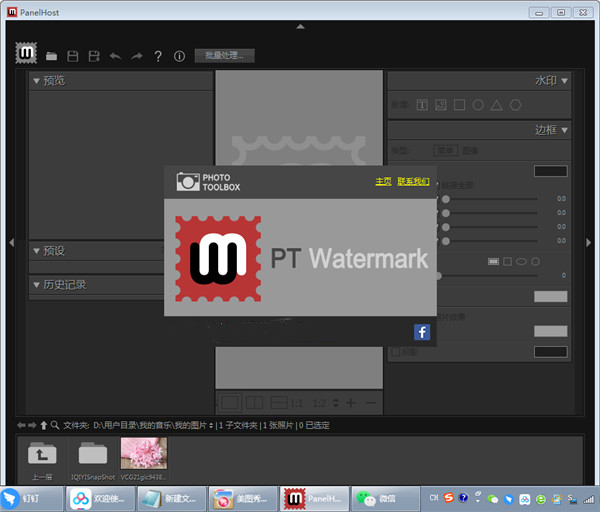Select the simple border type
The image size is (600, 512).
point(445,150)
